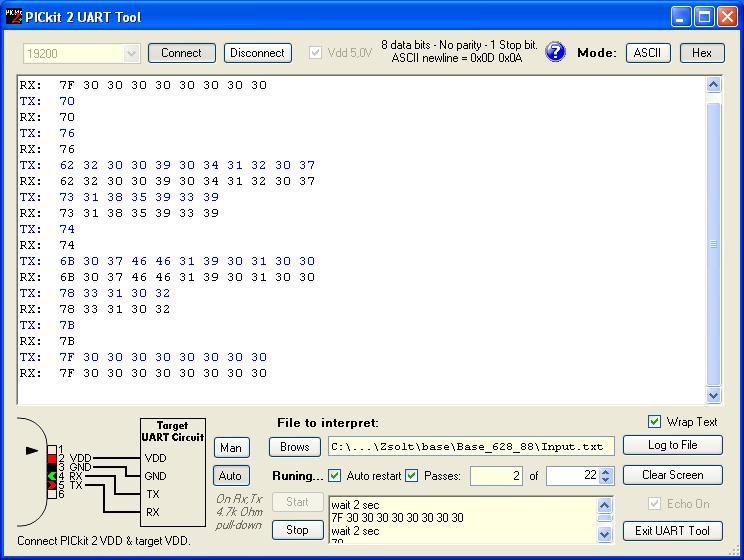Toggle the Vdd 5.0V checkbox
Image resolution: width=744 pixels, height=560 pixels.
[315, 52]
